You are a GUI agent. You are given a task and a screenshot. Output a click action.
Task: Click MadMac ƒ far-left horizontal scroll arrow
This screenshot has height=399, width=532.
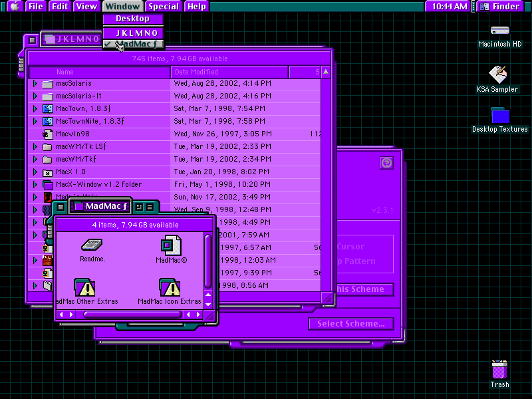(x=61, y=315)
